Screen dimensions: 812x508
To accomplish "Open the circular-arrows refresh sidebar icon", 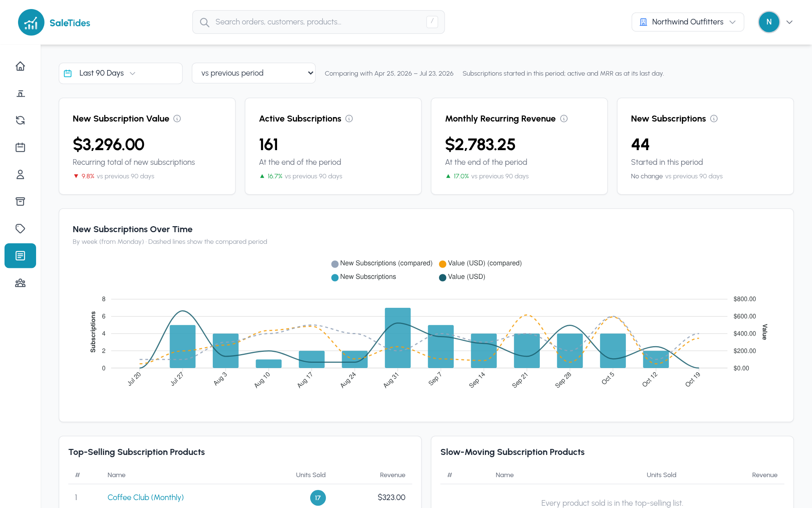I will (x=20, y=120).
